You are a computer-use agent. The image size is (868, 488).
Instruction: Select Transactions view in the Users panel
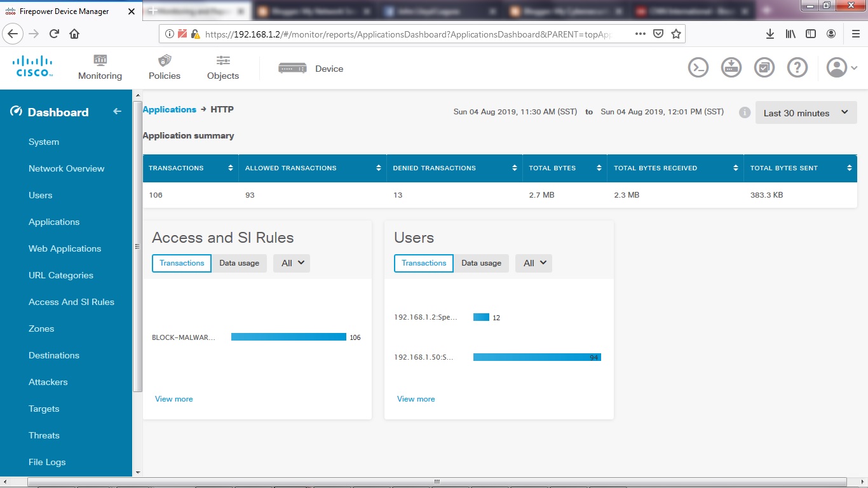click(x=423, y=262)
